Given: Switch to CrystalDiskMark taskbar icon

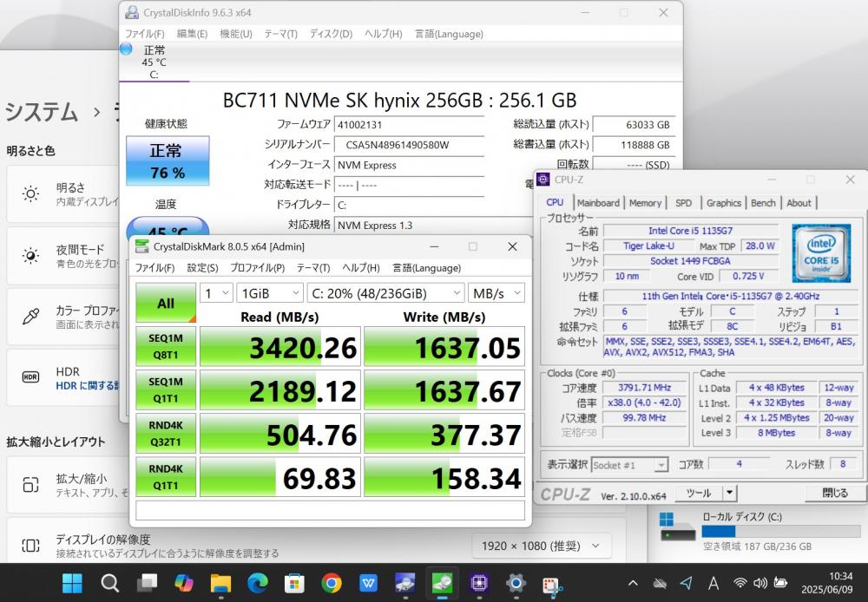Looking at the screenshot, I should tap(443, 583).
